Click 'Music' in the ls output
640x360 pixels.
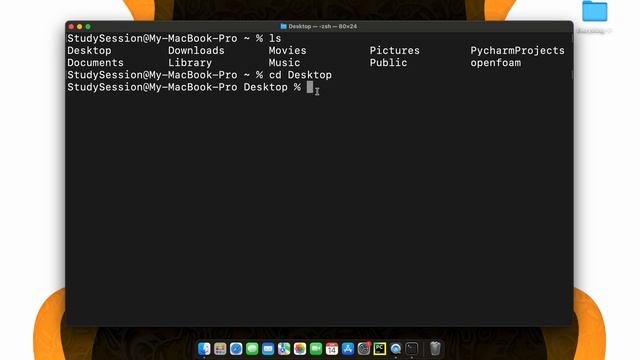pyautogui.click(x=284, y=63)
